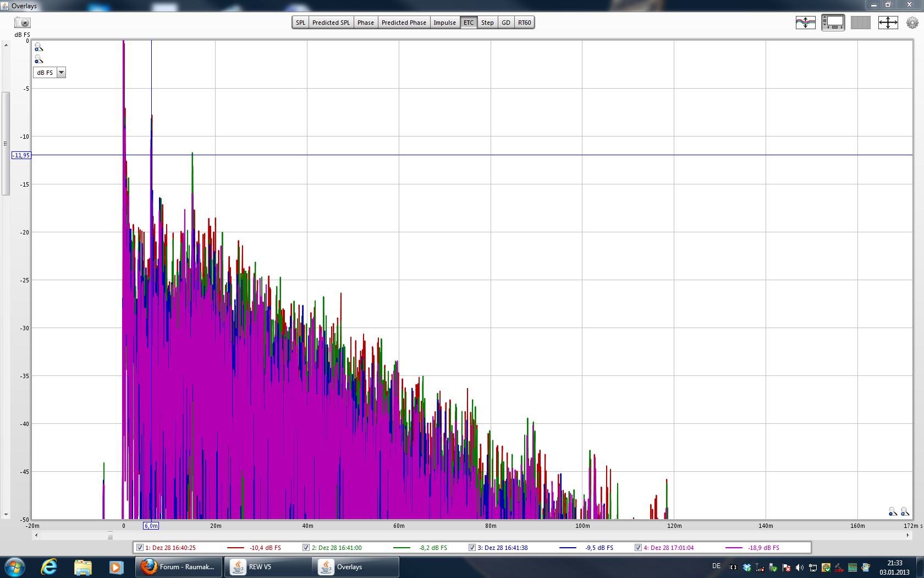Click the DSP tray icon
This screenshot has width=924, height=578.
tap(839, 568)
